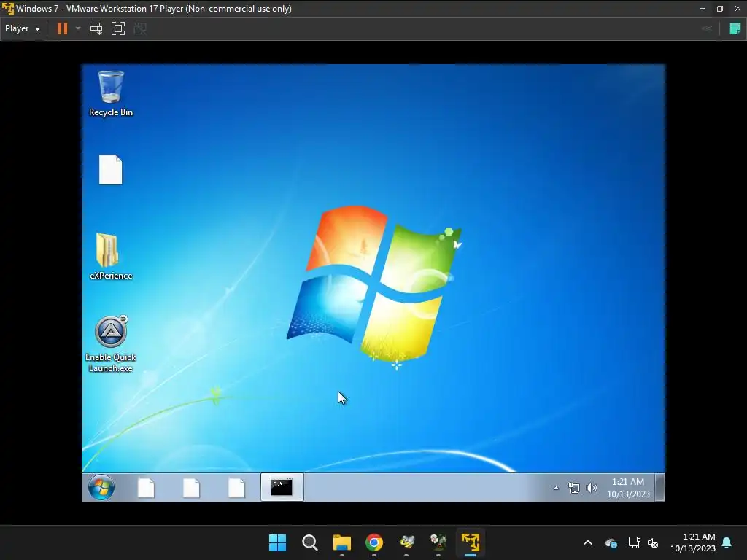This screenshot has width=747, height=560.
Task: Select the Recycle Bin desktop icon
Action: pos(111,94)
